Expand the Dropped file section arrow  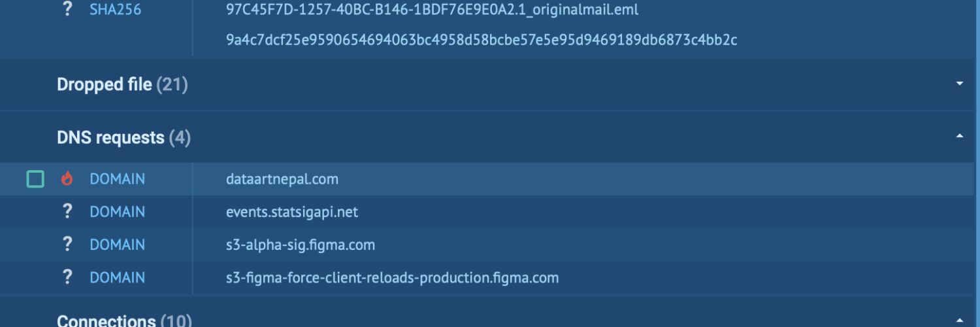click(x=959, y=84)
